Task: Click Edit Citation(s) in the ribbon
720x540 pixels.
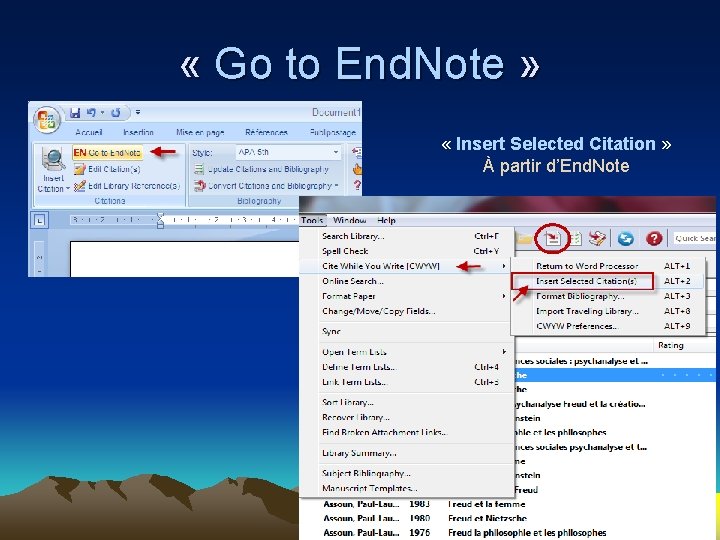Action: click(107, 169)
